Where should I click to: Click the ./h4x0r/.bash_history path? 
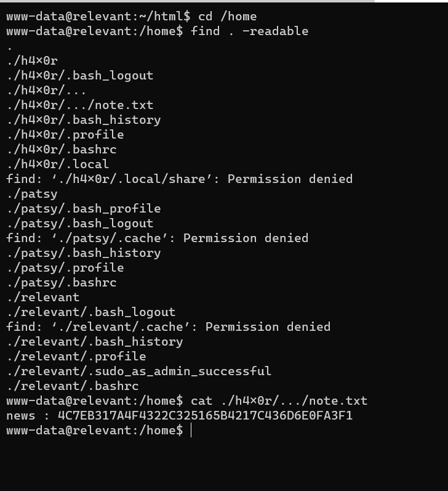click(84, 120)
